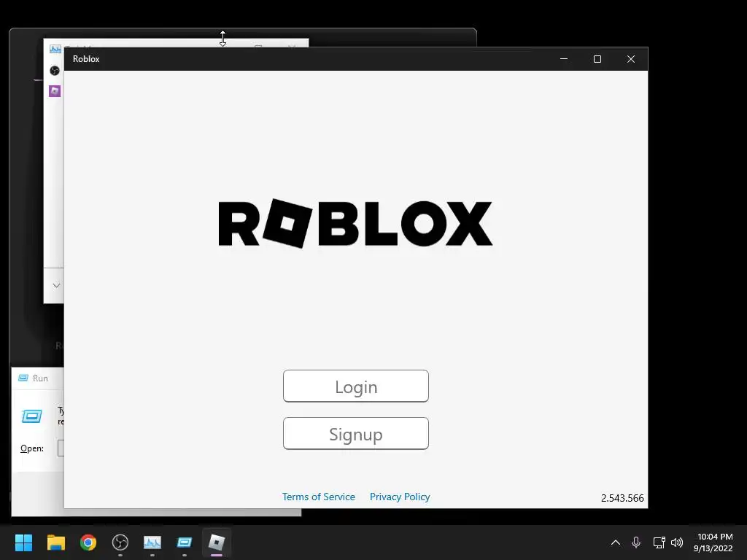747x560 pixels.
Task: Maximize the Roblox window
Action: (597, 59)
